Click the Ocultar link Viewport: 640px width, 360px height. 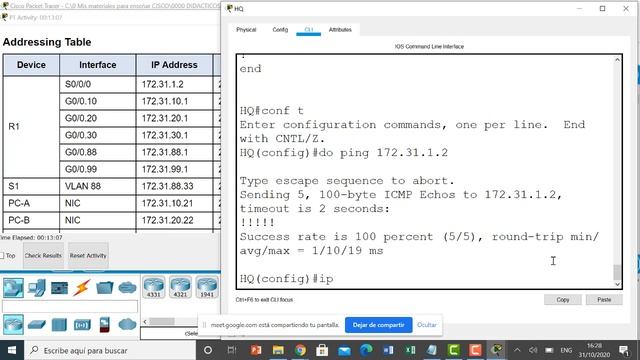[x=427, y=325]
